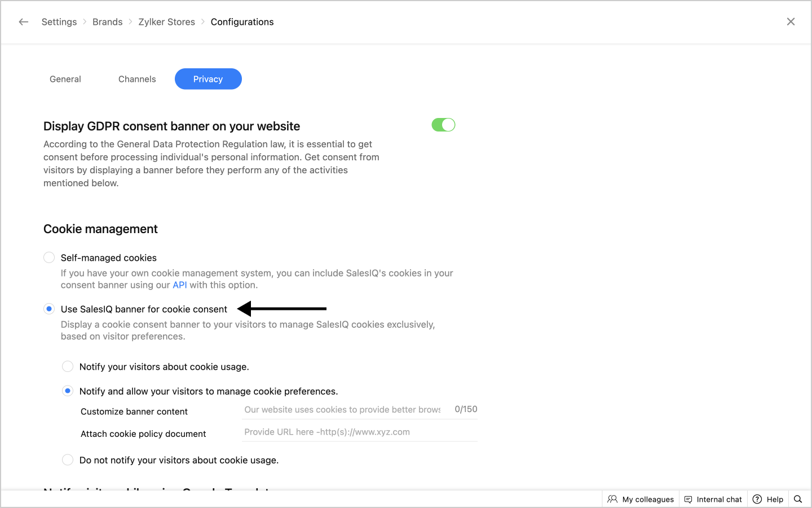Viewport: 812px width, 508px height.
Task: Go to Settings breadcrumb
Action: click(59, 22)
